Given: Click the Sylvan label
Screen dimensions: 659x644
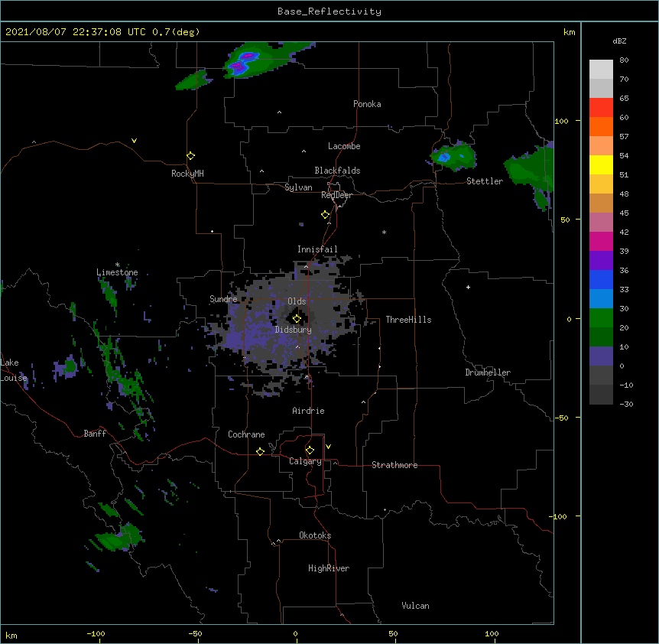Looking at the screenshot, I should tap(298, 187).
